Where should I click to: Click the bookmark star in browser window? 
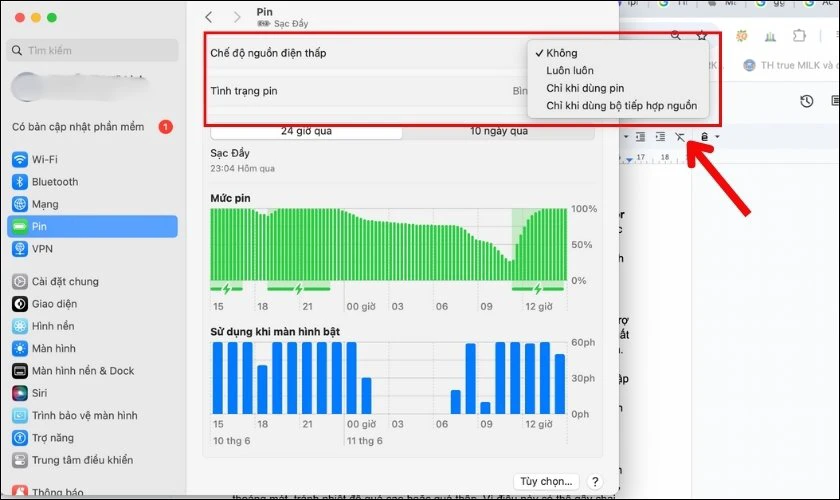(x=701, y=35)
